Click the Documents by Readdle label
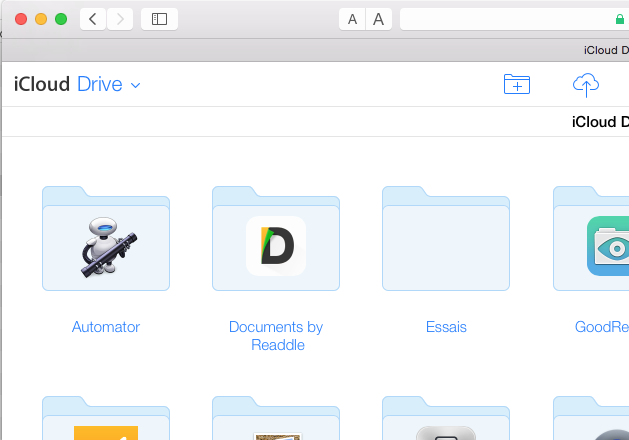The width and height of the screenshot is (629, 440). (x=276, y=335)
